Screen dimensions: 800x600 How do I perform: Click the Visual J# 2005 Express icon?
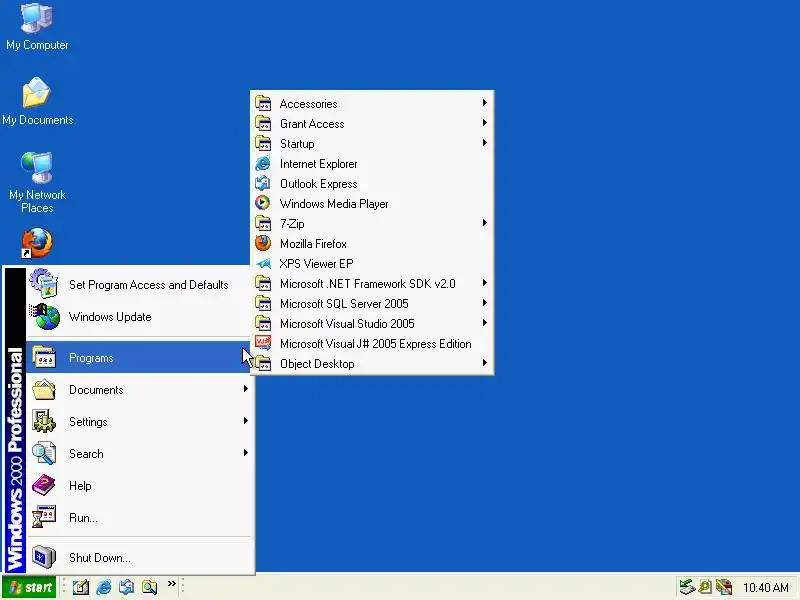click(x=263, y=343)
